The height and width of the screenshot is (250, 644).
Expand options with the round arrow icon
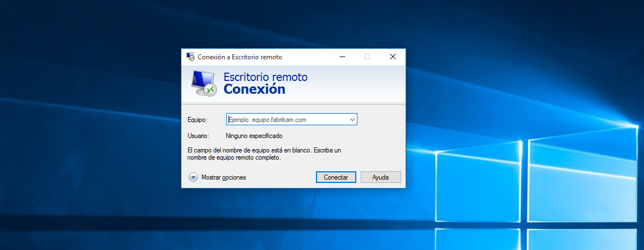193,177
